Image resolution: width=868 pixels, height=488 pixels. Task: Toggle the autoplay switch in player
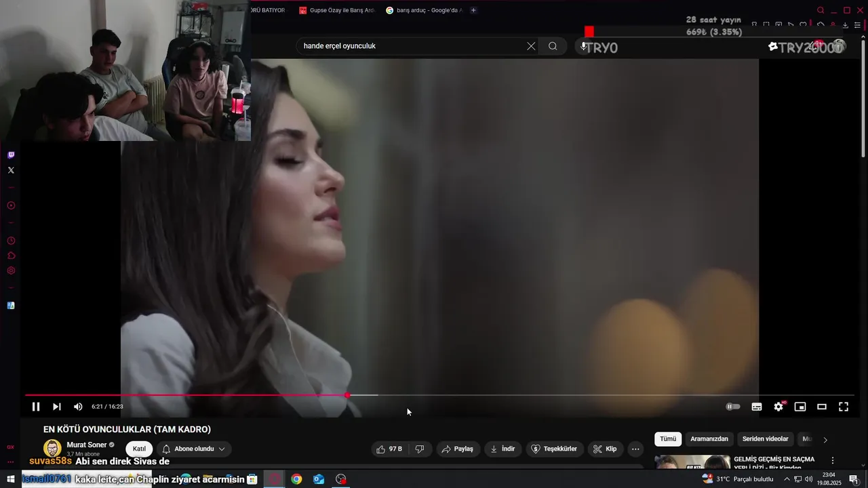[733, 407]
